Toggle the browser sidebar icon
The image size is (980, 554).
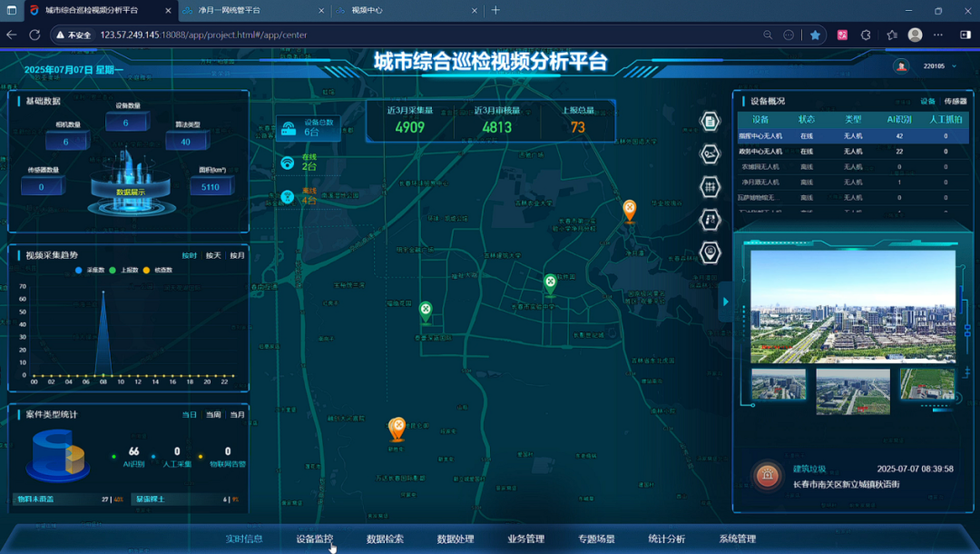[965, 35]
